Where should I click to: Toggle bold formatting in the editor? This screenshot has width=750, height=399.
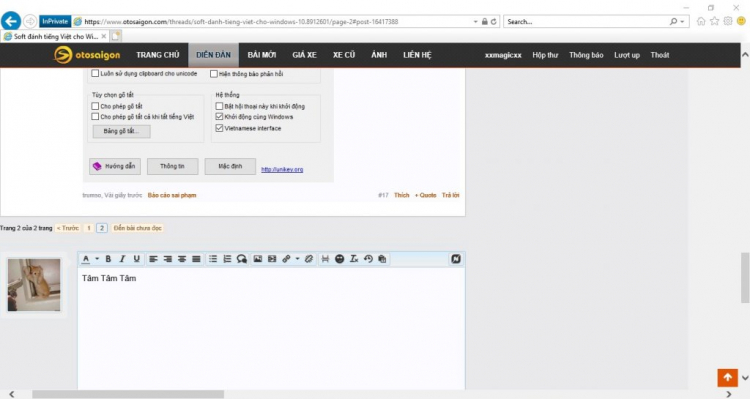pyautogui.click(x=109, y=259)
